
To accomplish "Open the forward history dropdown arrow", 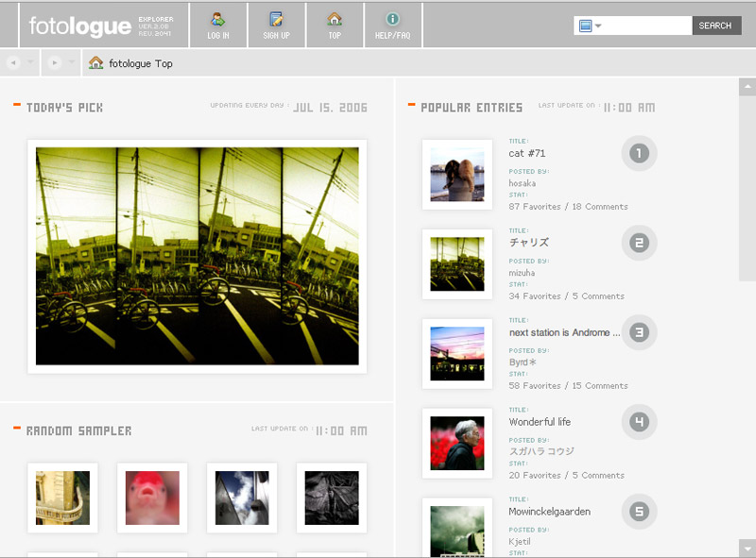I will 72,62.
